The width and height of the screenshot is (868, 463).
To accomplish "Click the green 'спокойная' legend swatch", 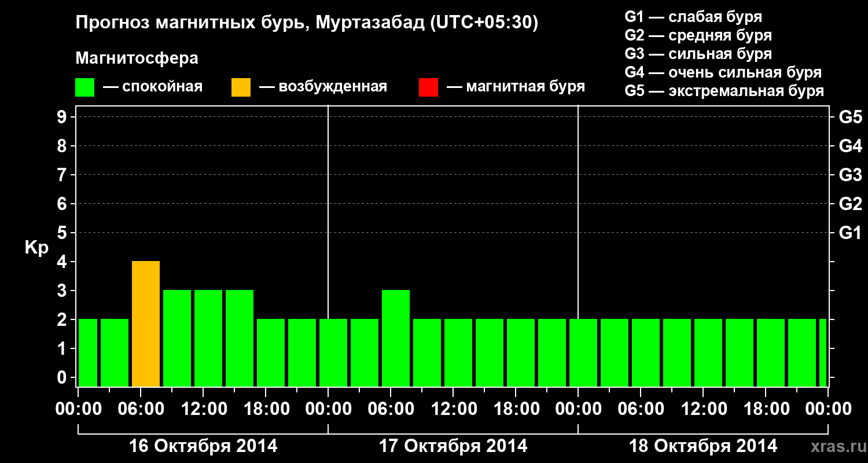I will (x=85, y=87).
